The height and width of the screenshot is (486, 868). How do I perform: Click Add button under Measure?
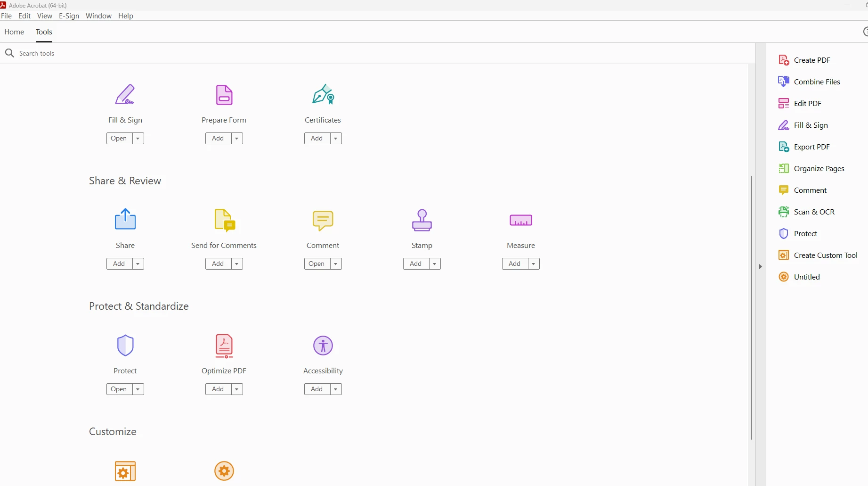click(x=515, y=264)
